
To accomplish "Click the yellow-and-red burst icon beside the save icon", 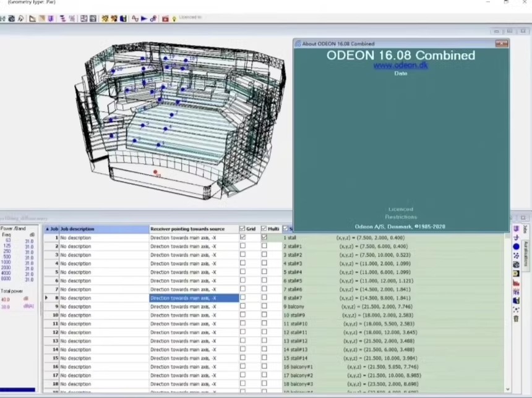I will [x=114, y=19].
